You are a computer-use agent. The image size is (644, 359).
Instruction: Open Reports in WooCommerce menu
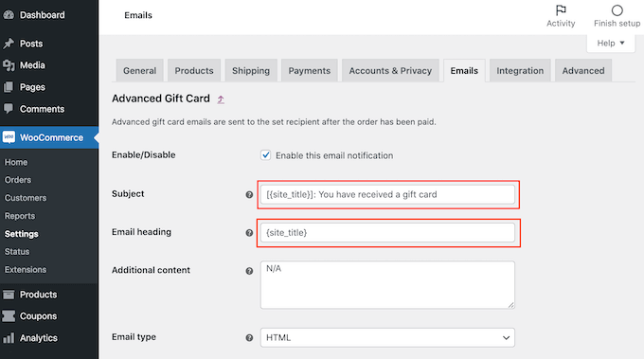(20, 216)
